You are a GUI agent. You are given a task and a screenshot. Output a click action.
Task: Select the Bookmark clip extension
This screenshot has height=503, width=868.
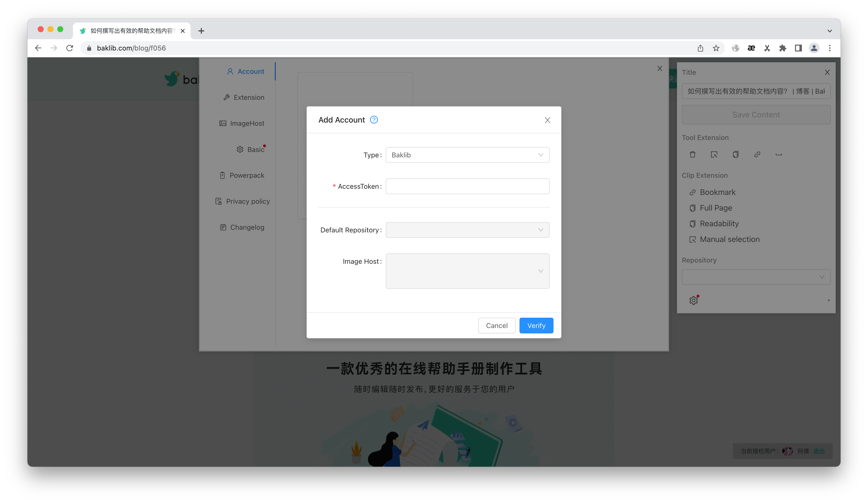point(712,192)
